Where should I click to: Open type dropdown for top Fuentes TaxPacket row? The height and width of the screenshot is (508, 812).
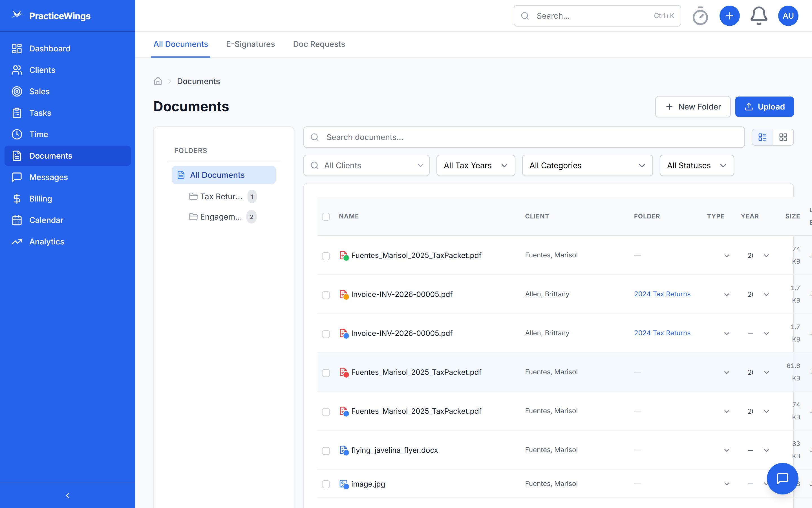(727, 256)
